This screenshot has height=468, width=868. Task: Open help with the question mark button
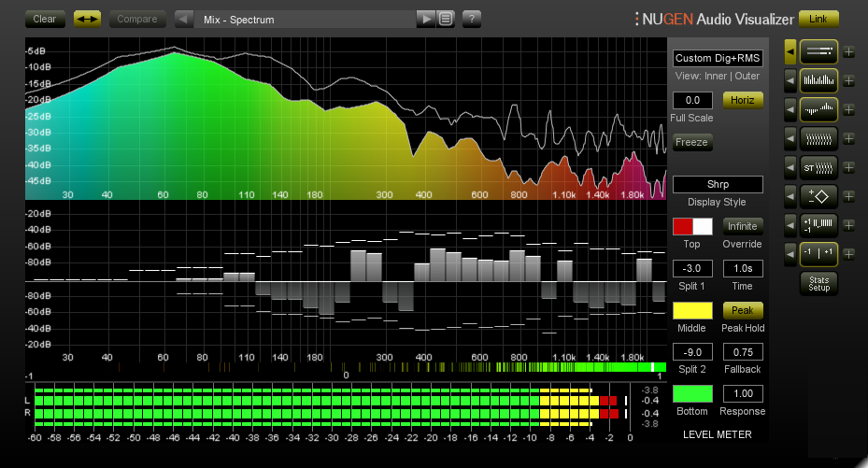click(x=471, y=19)
